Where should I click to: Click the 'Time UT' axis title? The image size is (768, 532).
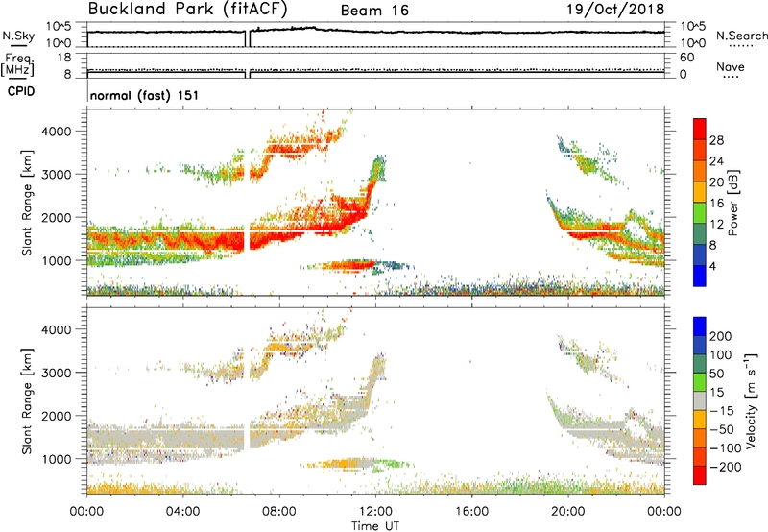click(x=375, y=526)
